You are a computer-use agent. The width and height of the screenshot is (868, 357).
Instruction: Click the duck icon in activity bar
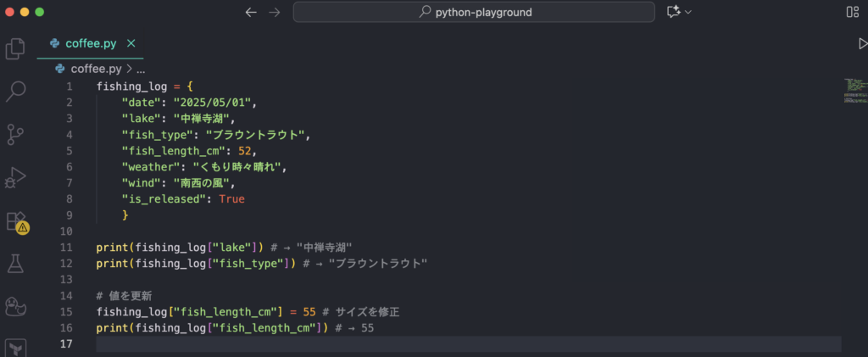click(15, 306)
